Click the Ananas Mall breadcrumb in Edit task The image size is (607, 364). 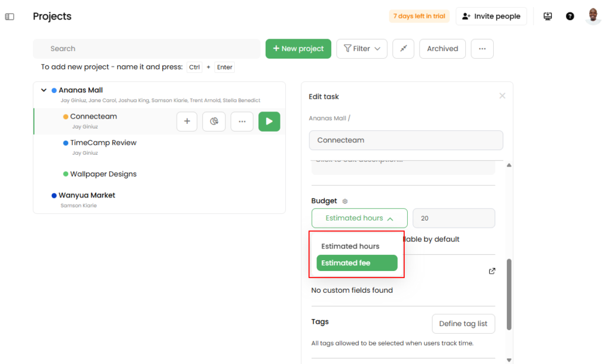(x=327, y=119)
